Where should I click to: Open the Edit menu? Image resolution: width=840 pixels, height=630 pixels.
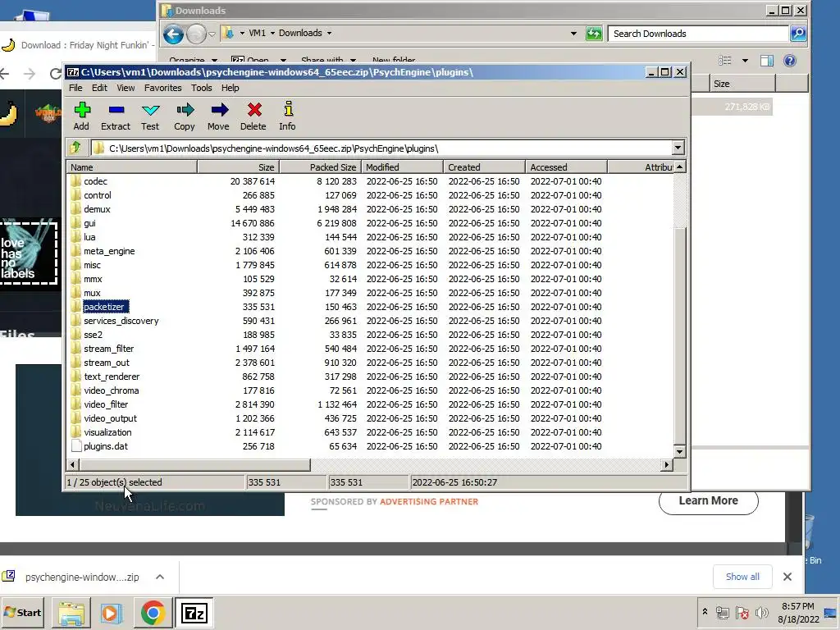point(99,88)
